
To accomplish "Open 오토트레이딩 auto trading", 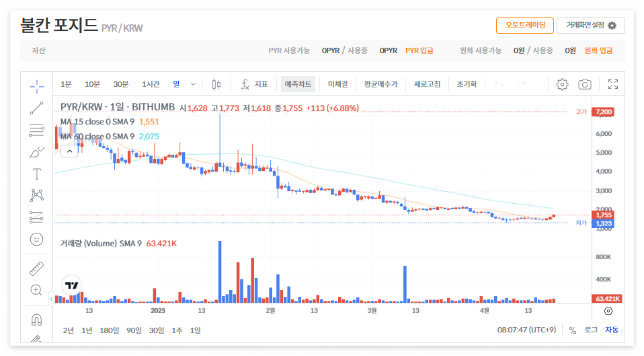I will 525,26.
